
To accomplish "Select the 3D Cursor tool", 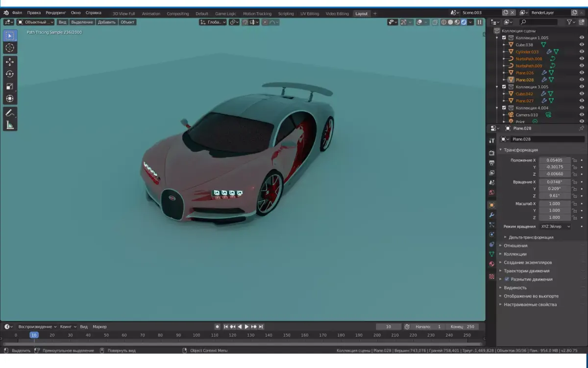I will pos(10,47).
